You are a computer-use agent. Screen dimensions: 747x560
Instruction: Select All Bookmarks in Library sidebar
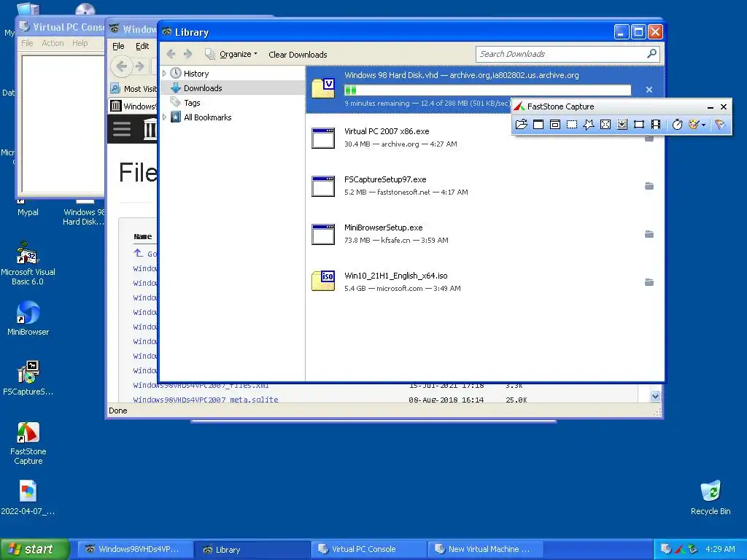[207, 117]
